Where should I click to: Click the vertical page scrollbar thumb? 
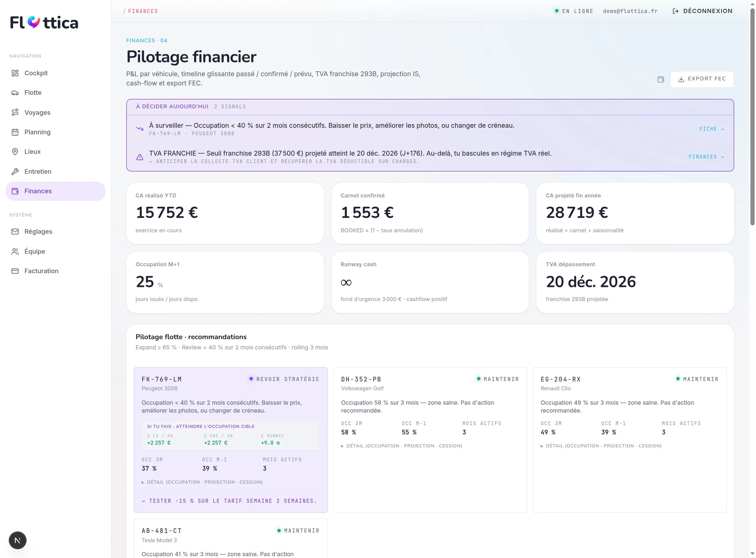point(752,117)
